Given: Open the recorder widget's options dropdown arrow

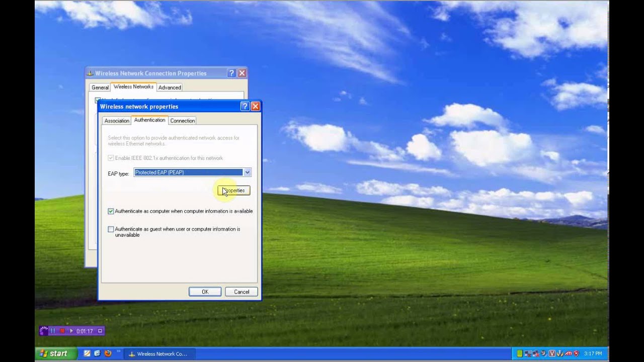Looking at the screenshot, I should coord(100,331).
